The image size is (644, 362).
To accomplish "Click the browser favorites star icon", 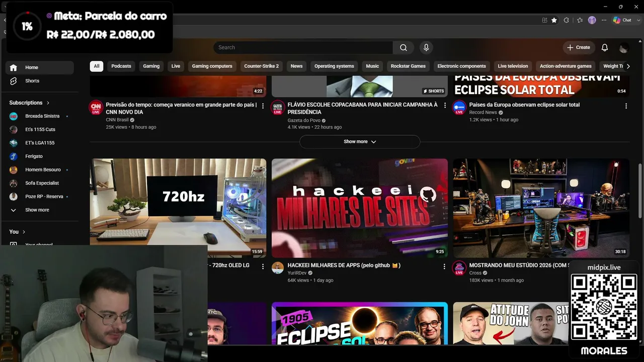I will 554,20.
